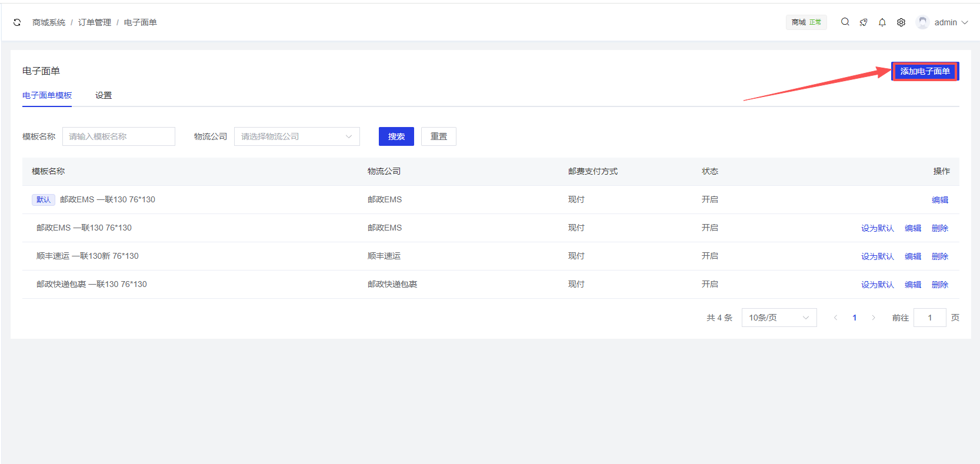Set 顺丰速运 template as default
The image size is (980, 464).
click(877, 256)
